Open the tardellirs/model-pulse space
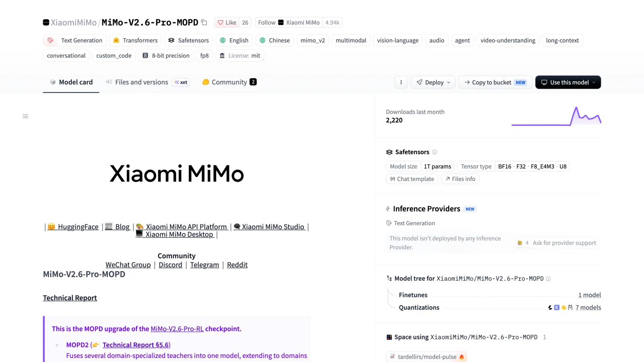Viewport: 644px width, 362px height. 427,357
